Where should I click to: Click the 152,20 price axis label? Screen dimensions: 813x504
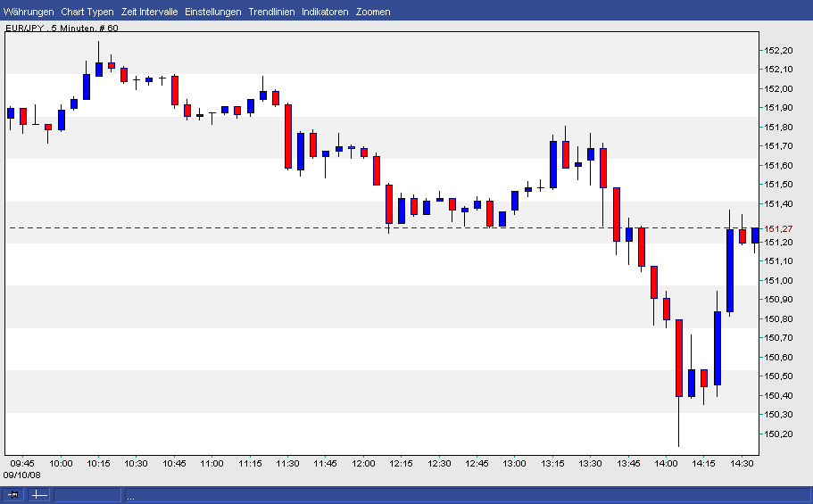pyautogui.click(x=778, y=50)
